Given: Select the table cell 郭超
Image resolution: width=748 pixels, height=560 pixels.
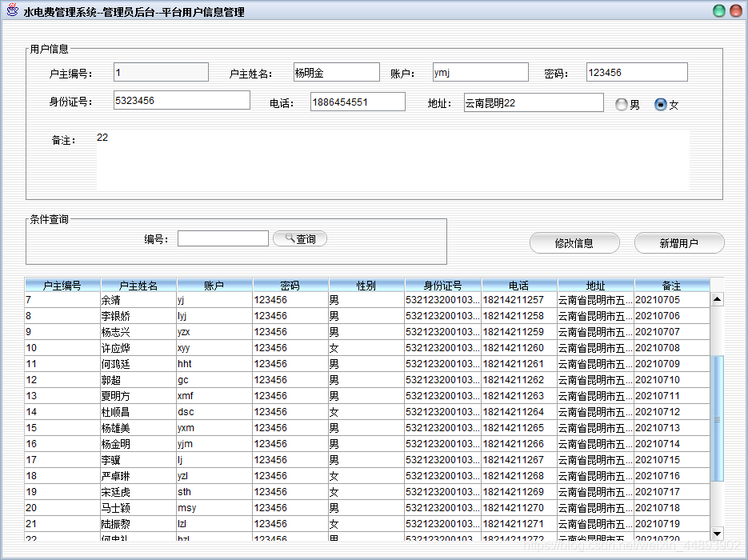Looking at the screenshot, I should click(138, 380).
